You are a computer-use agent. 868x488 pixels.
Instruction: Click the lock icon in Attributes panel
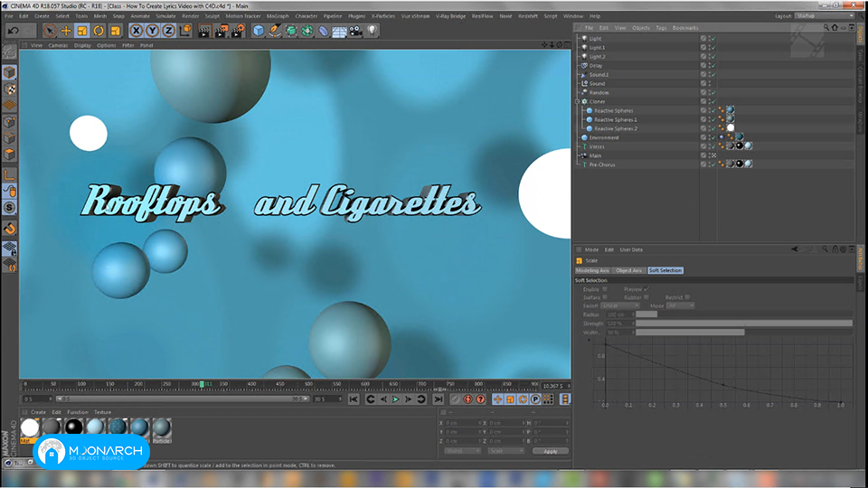835,249
